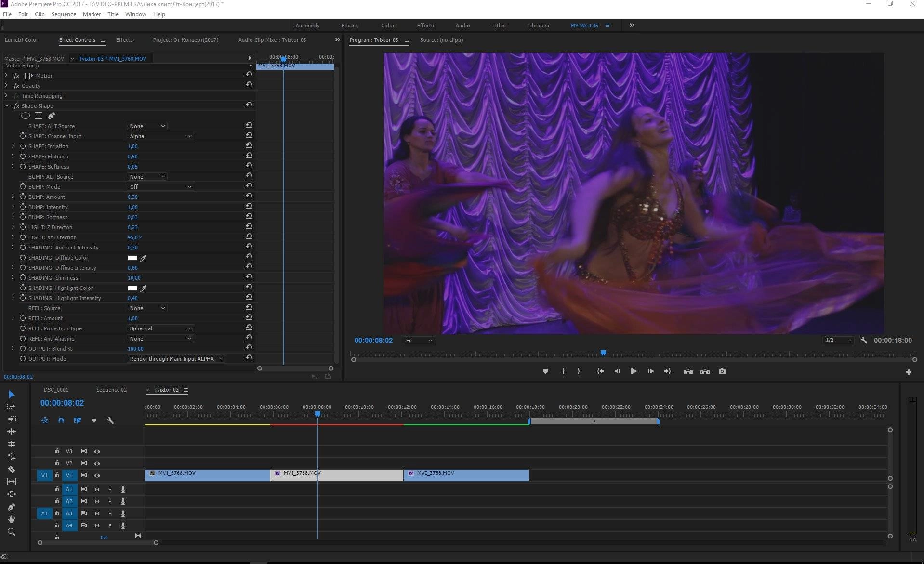Step forward one frame
Screen dimensions: 924x564
[651, 371]
